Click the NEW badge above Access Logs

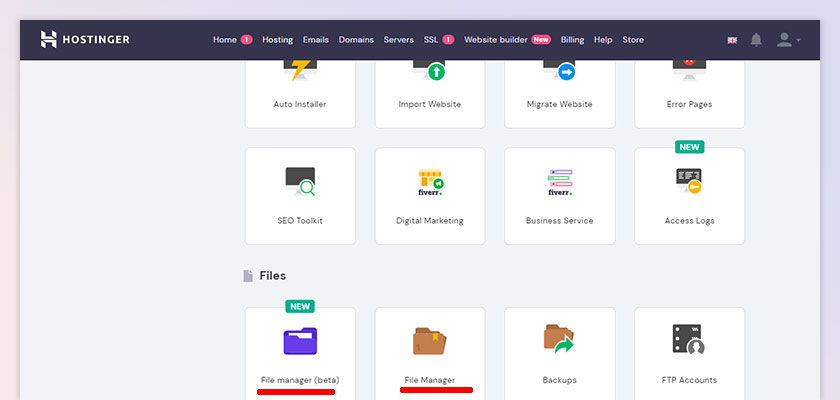(x=689, y=147)
